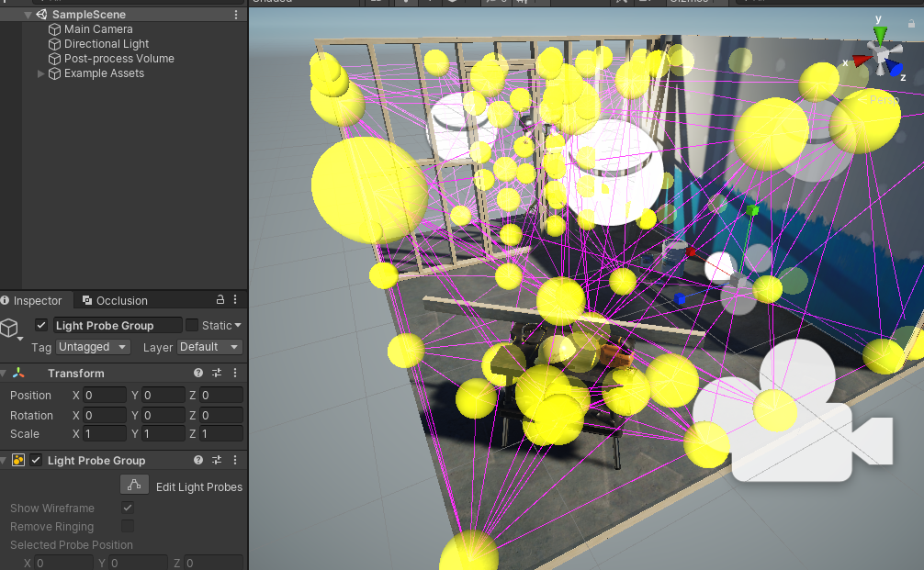Click the Position X field

[x=105, y=395]
